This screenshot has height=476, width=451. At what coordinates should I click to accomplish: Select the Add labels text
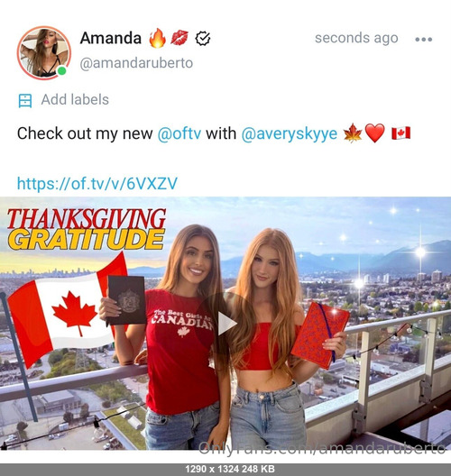click(x=75, y=99)
